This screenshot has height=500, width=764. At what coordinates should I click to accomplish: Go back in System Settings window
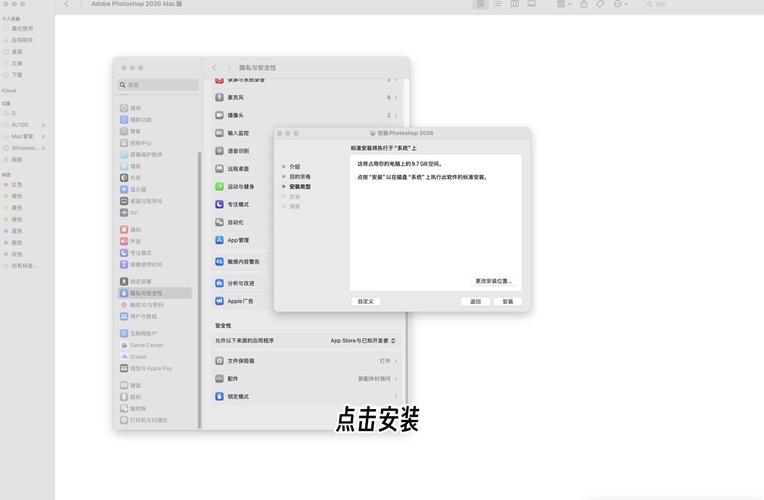(x=214, y=68)
